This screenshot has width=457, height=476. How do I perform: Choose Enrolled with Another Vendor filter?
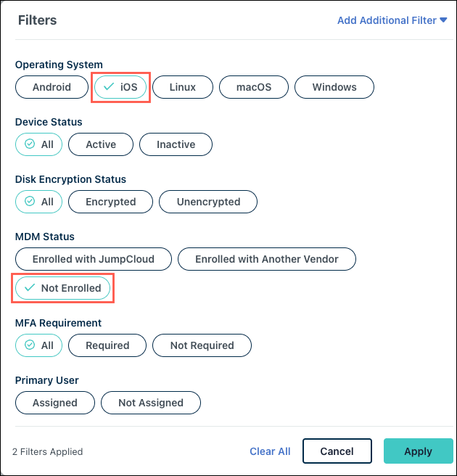tap(267, 259)
